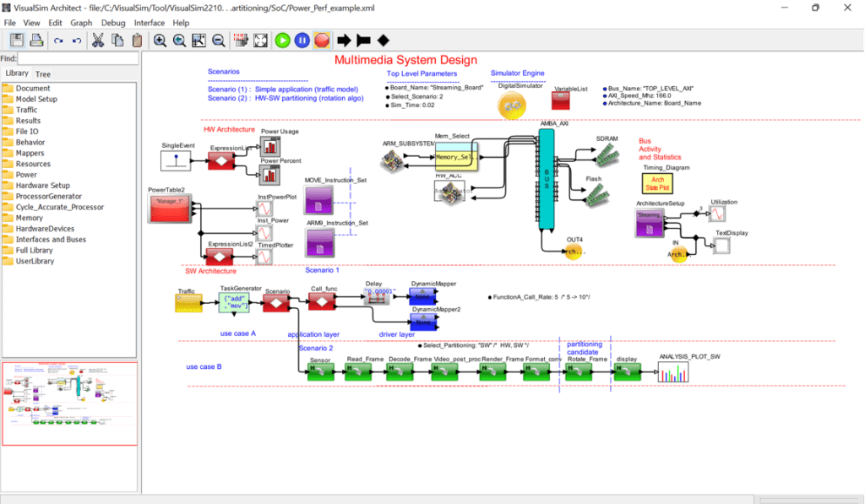Open the Graph menu

pyautogui.click(x=82, y=22)
